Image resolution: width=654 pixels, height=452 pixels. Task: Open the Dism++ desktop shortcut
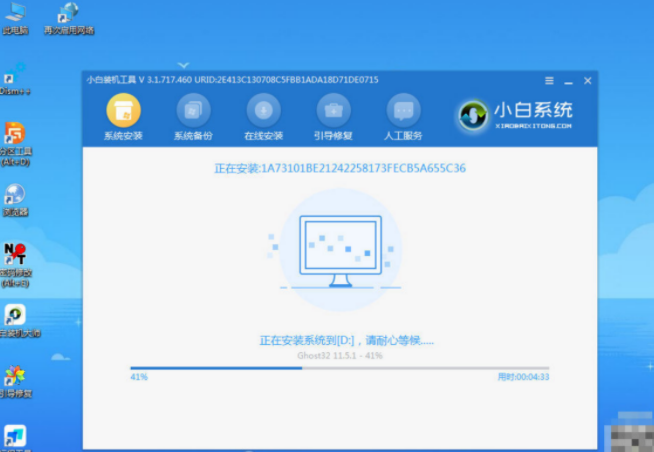tap(15, 79)
